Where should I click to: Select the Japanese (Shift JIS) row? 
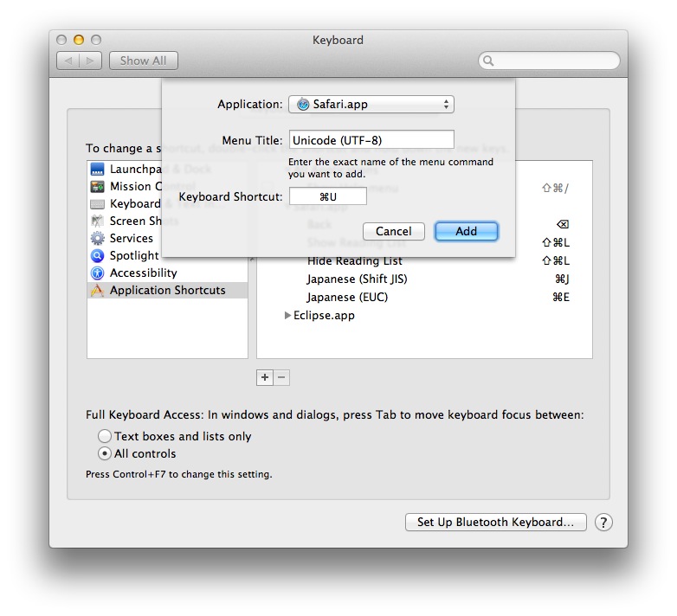click(424, 279)
